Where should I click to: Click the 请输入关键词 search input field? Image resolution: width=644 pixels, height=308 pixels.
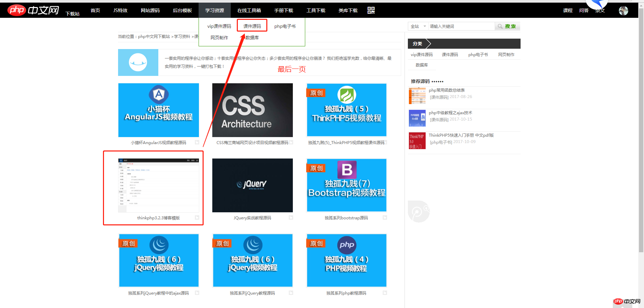tap(462, 26)
